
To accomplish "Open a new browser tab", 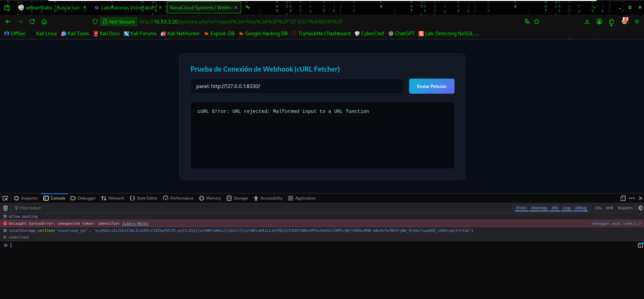I will 248,7.
